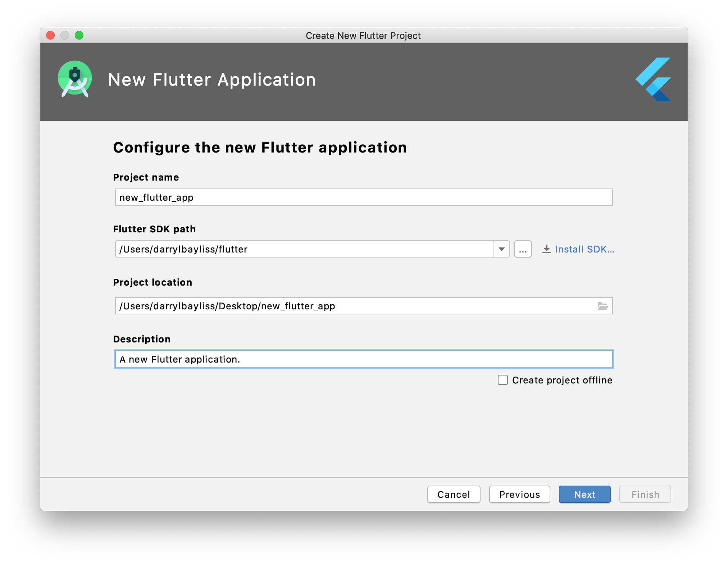
Task: Click the download icon beside Install SDK
Action: pos(547,249)
